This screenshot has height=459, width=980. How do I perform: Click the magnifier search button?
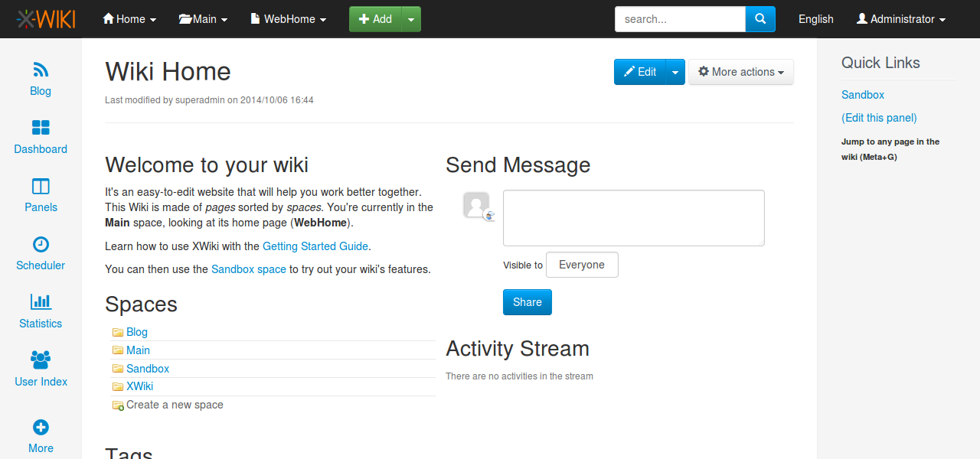pyautogui.click(x=760, y=19)
